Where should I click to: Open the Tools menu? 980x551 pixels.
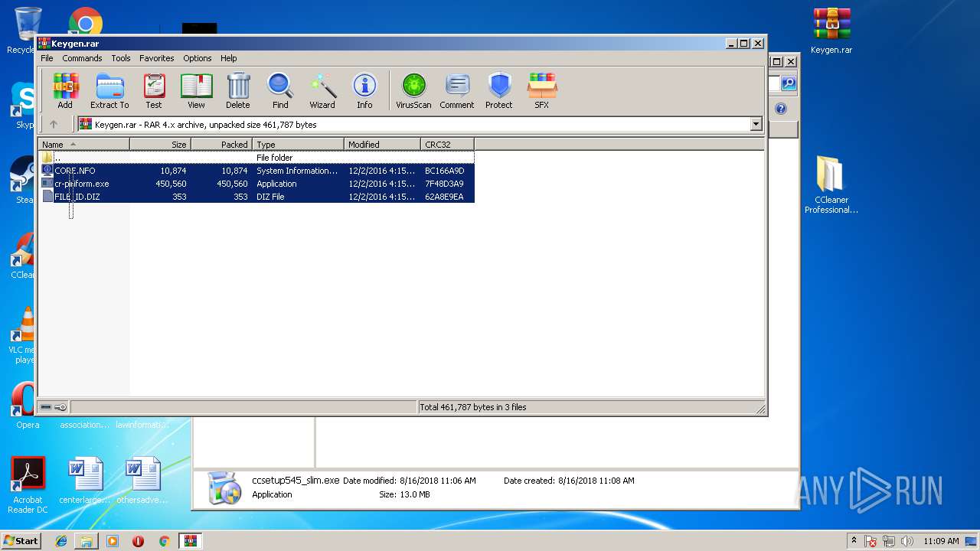121,58
